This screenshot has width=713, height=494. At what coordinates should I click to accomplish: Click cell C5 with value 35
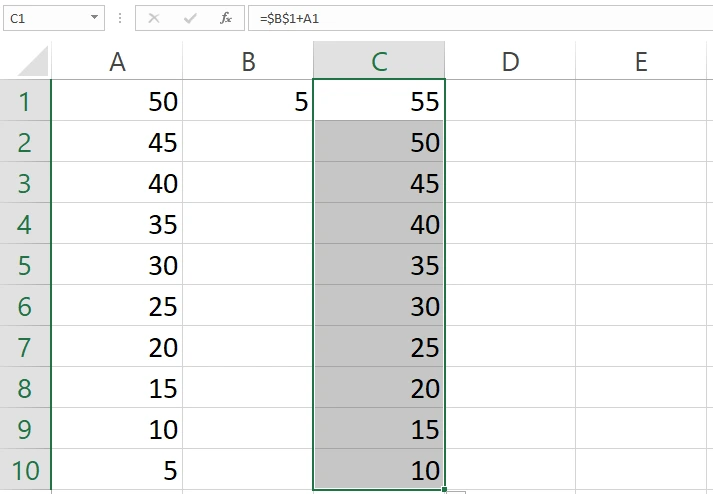tap(379, 264)
